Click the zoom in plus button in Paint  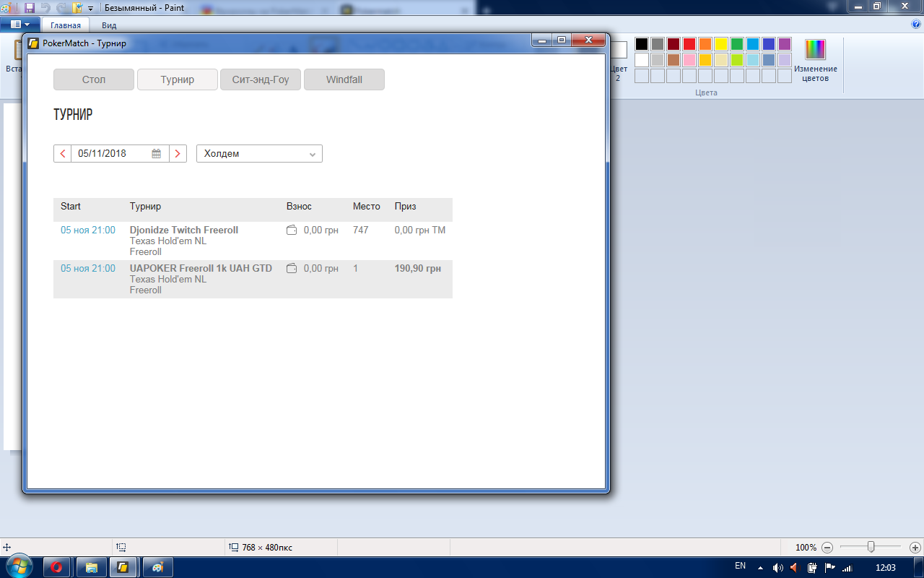pos(915,548)
